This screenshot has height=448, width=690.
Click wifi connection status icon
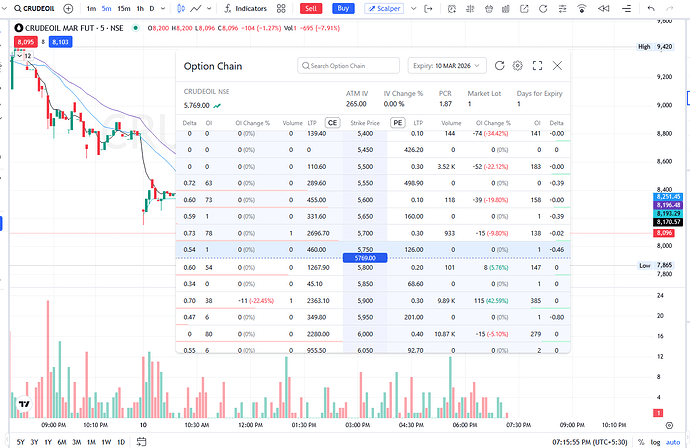pos(582,8)
